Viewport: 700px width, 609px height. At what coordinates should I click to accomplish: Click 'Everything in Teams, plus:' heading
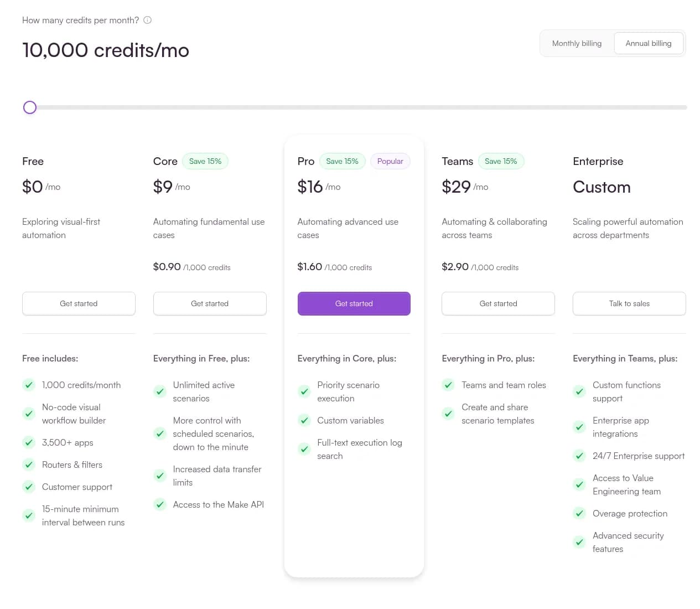tap(625, 358)
